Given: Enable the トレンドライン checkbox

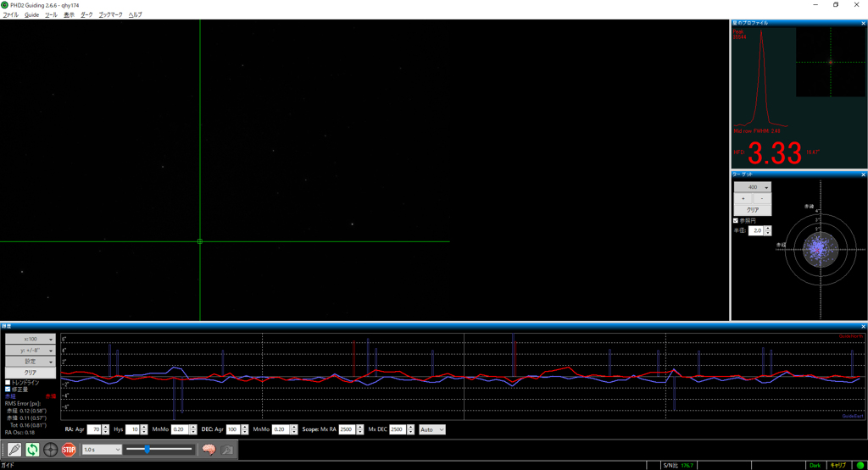Looking at the screenshot, I should [x=8, y=383].
